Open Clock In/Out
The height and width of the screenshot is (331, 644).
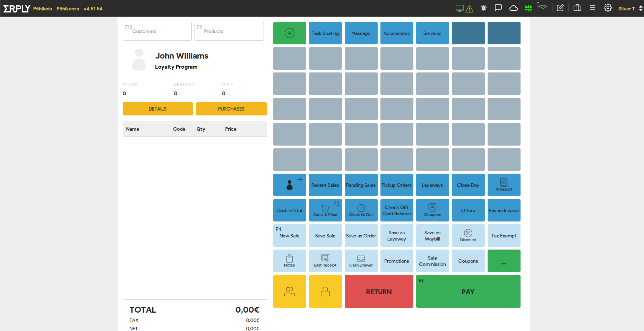pyautogui.click(x=361, y=210)
